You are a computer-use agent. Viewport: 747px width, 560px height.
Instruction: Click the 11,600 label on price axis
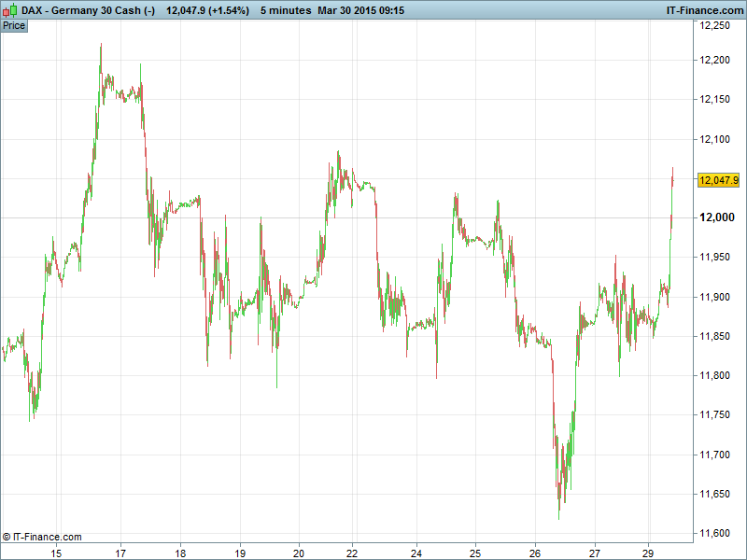(x=715, y=533)
